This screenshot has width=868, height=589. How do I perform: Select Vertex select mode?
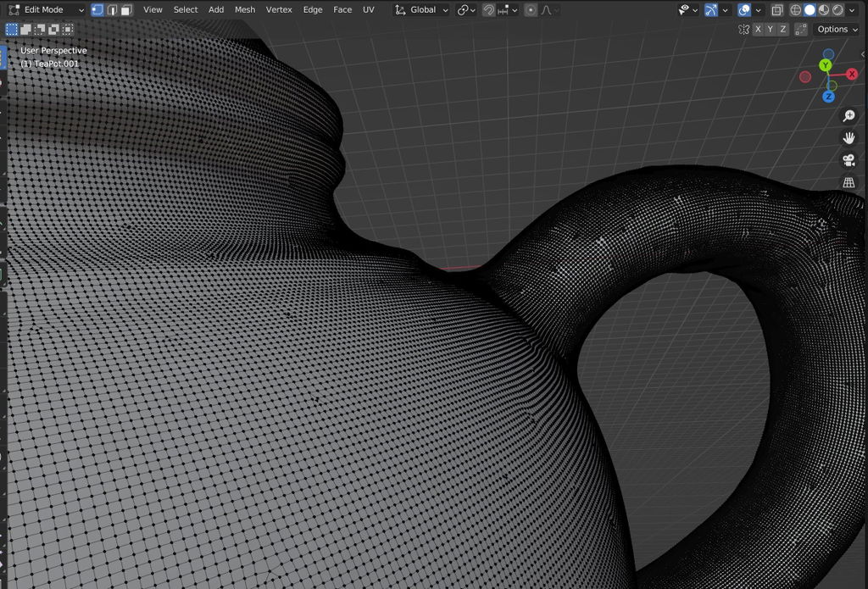(x=97, y=10)
